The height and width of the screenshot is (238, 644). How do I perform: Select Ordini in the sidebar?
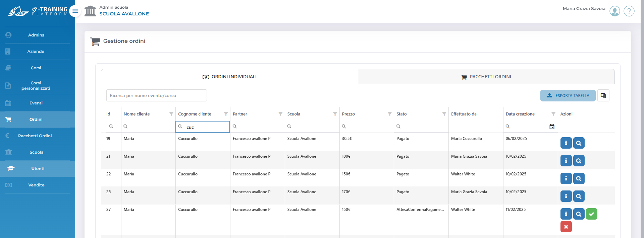tap(38, 120)
